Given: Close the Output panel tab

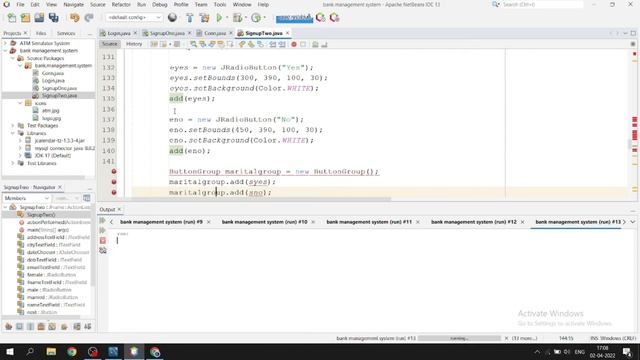Looking at the screenshot, I should [x=119, y=209].
